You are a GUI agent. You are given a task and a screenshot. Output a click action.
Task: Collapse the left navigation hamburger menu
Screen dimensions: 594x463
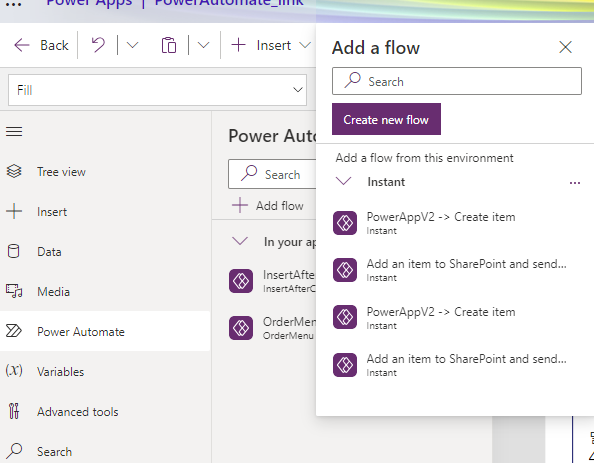[x=14, y=132]
